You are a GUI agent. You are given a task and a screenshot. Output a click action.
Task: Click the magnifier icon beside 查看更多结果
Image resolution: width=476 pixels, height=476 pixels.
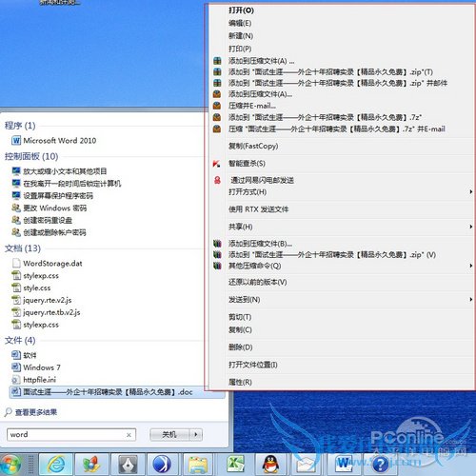click(x=9, y=412)
